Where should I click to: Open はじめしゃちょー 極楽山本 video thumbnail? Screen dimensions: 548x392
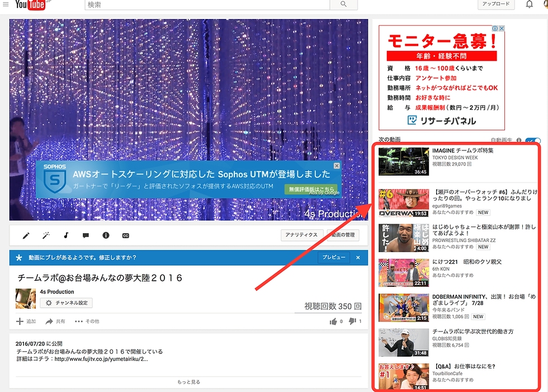[x=404, y=238]
